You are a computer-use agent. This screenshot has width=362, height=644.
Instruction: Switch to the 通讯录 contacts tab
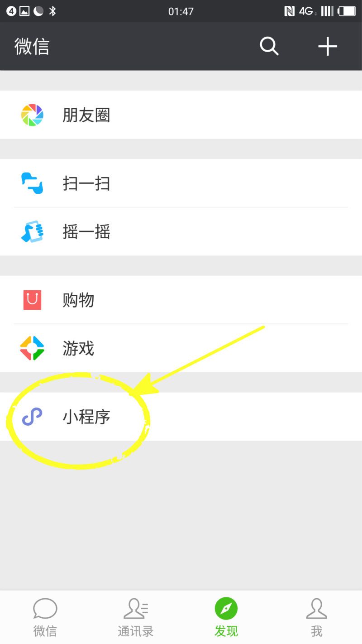coord(136,617)
